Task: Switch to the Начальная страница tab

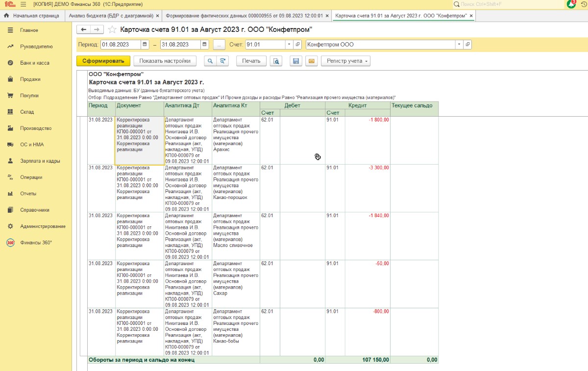Action: click(32, 16)
